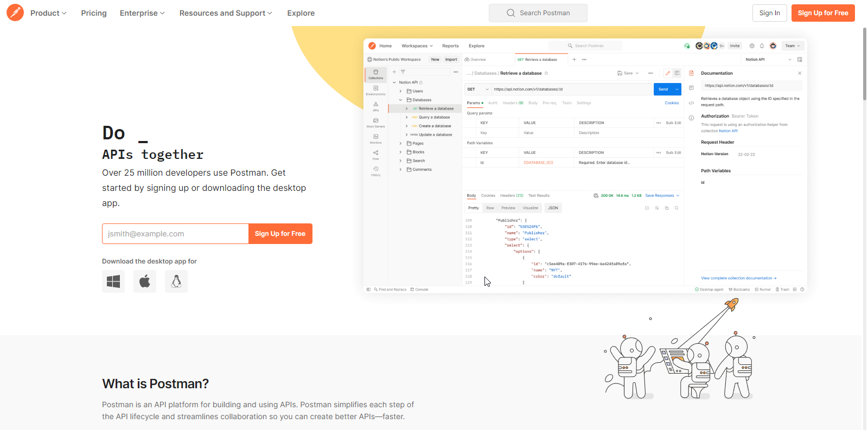The width and height of the screenshot is (868, 430).
Task: Click the copy icon in the response toolbar
Action: coord(667,208)
